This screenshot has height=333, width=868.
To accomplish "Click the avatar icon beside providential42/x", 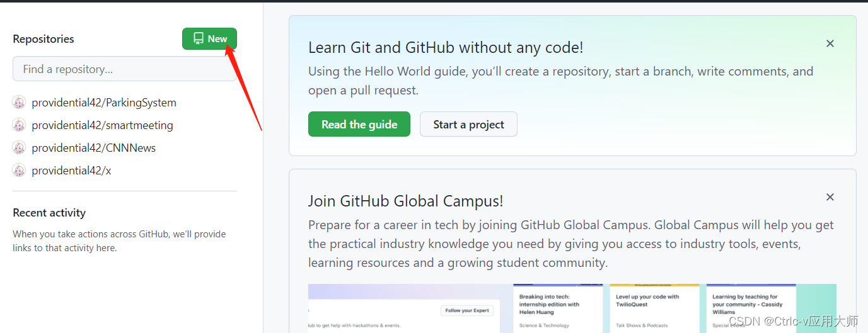I will pyautogui.click(x=19, y=171).
